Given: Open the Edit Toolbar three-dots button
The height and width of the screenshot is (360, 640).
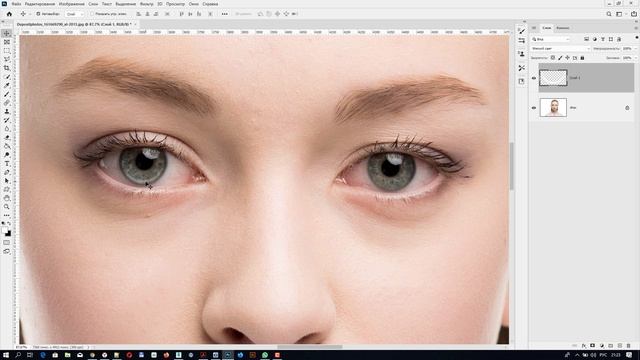Looking at the screenshot, I should point(7,215).
